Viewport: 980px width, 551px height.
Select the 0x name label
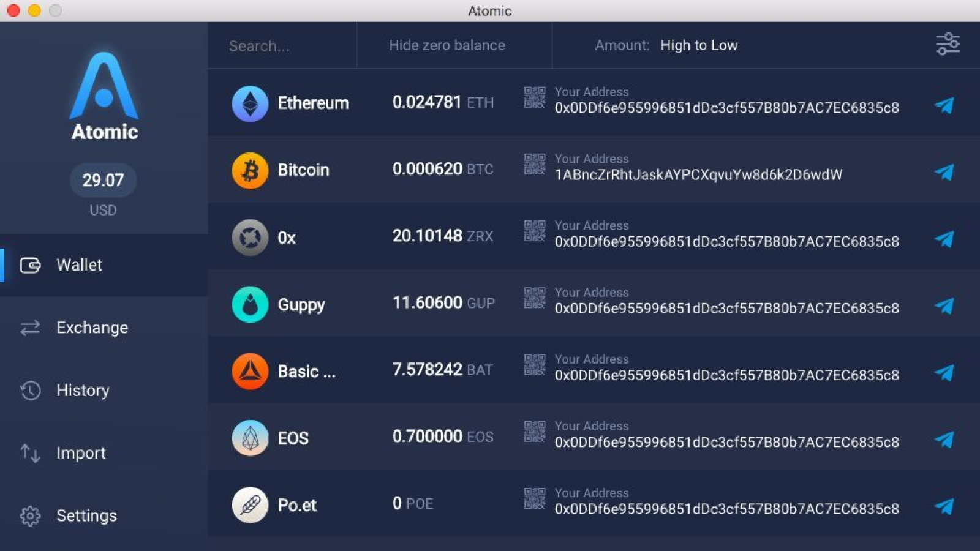point(287,238)
